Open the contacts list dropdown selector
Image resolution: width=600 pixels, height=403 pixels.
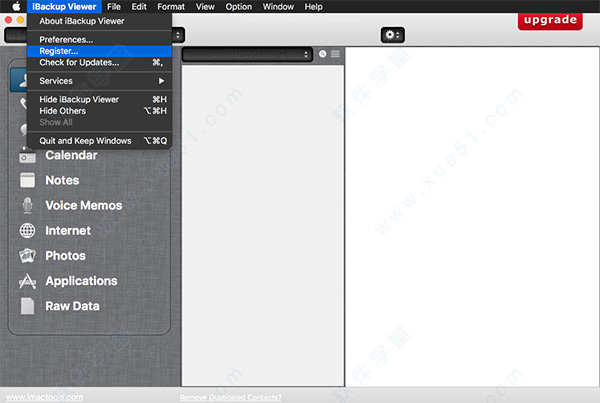tap(247, 55)
